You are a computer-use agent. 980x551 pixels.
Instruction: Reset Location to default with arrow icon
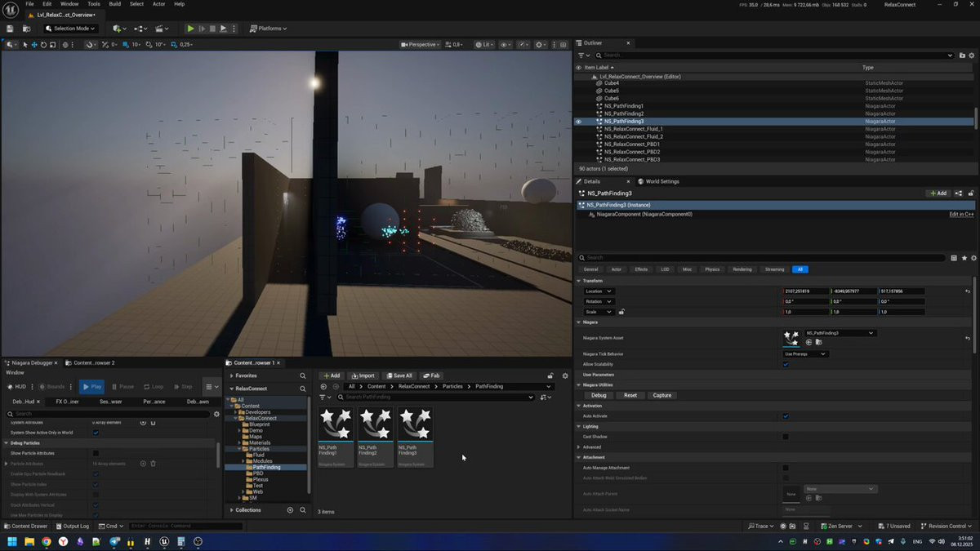[x=968, y=291]
